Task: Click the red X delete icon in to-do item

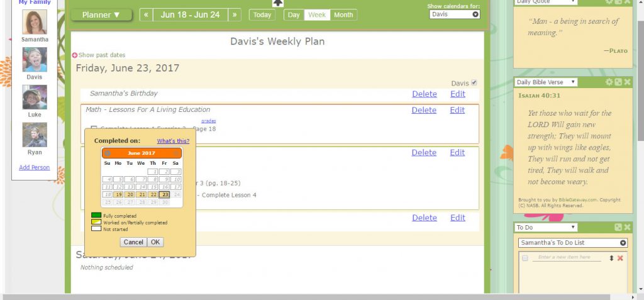Action: coord(620,258)
